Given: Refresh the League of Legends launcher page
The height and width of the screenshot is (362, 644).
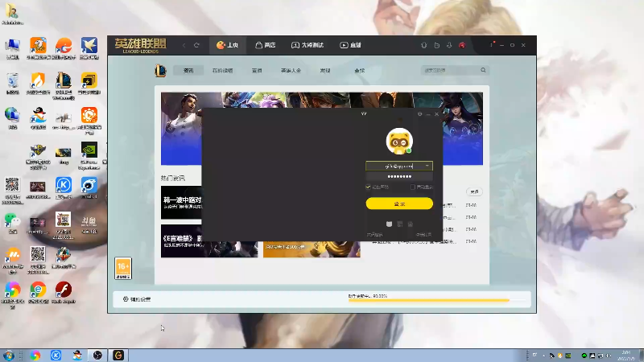Looking at the screenshot, I should pos(196,45).
